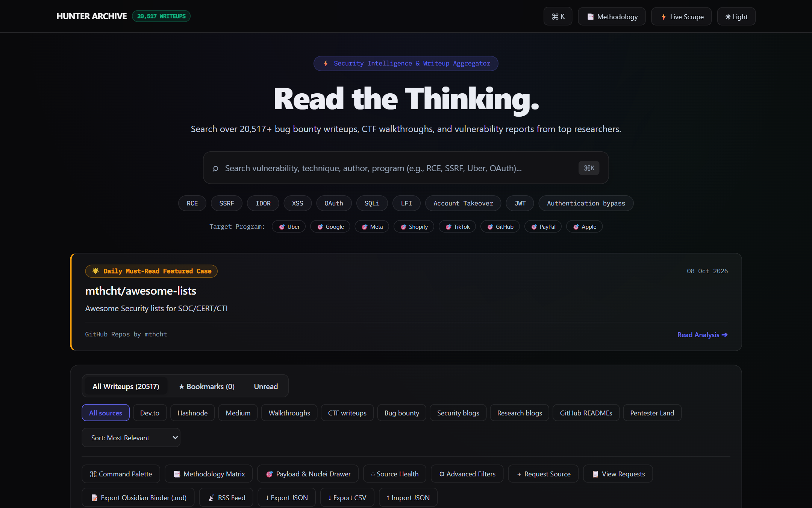
Task: Filter sources by Pentester Land
Action: pyautogui.click(x=652, y=413)
